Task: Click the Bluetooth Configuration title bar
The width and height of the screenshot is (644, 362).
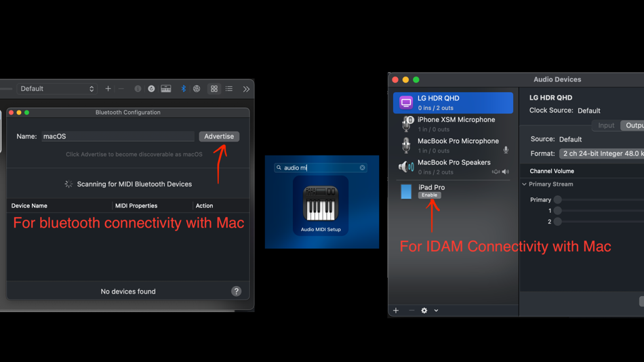Action: click(128, 113)
